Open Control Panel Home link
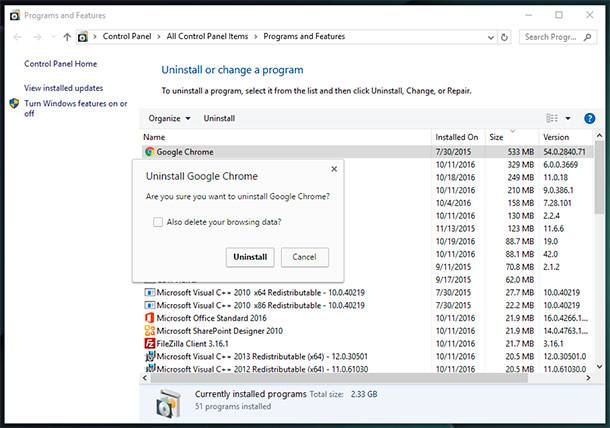This screenshot has width=610, height=428. pyautogui.click(x=61, y=64)
